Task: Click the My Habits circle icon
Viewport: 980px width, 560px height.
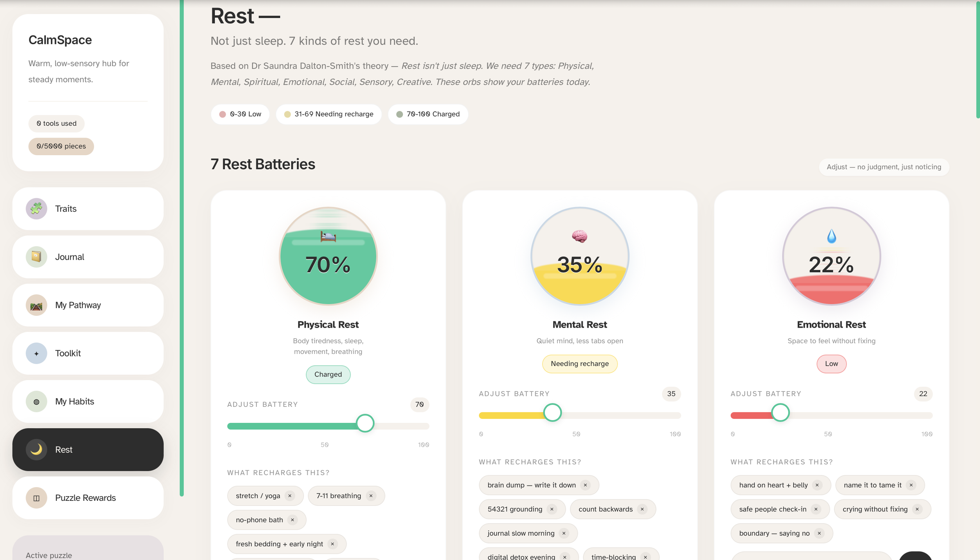Action: (x=36, y=401)
